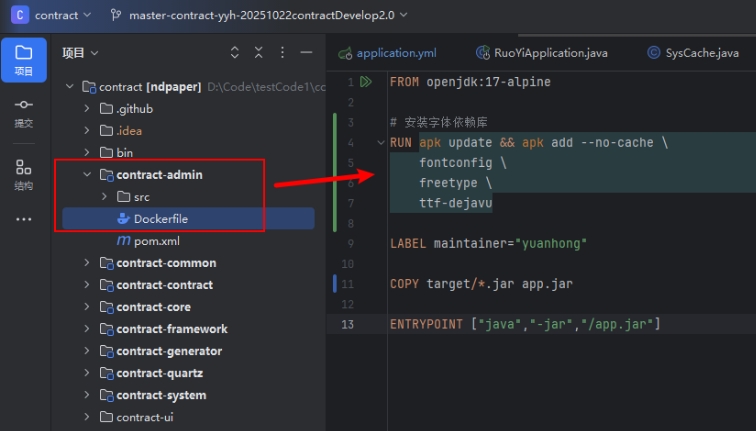
Task: Expand the bin folder
Action: pos(87,152)
